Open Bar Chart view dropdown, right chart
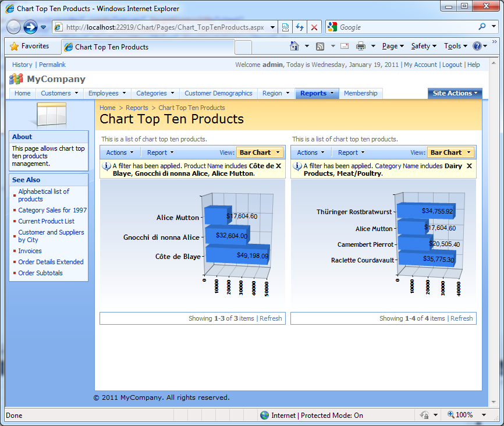 tap(450, 152)
